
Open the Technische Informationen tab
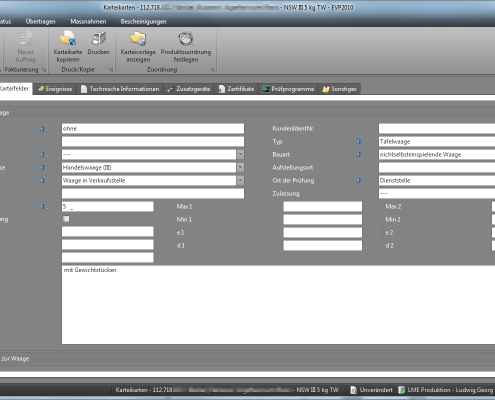click(x=120, y=89)
